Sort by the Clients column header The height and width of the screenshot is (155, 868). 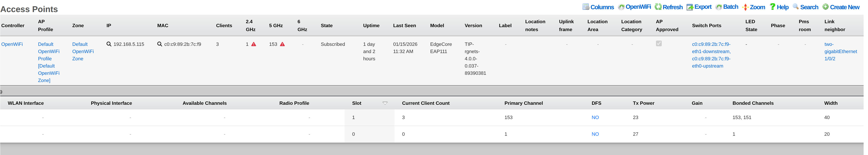(224, 26)
